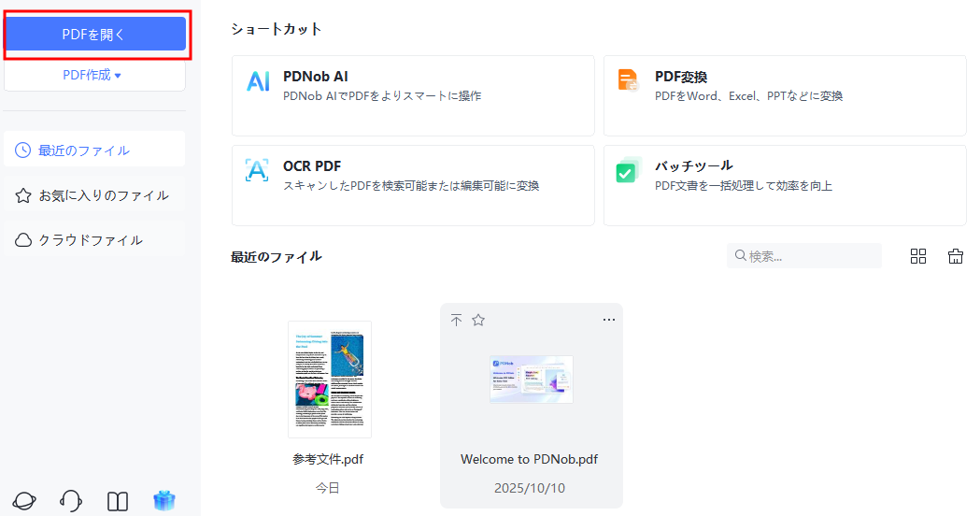Image resolution: width=980 pixels, height=516 pixels.
Task: Click the orange PDF変換 document icon
Action: coord(628,80)
